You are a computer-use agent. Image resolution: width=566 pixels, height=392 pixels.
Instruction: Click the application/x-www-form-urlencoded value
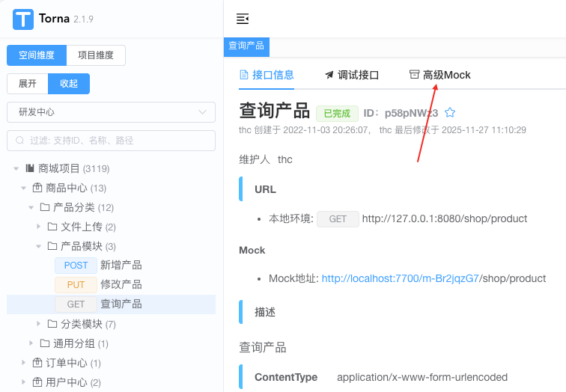(422, 377)
